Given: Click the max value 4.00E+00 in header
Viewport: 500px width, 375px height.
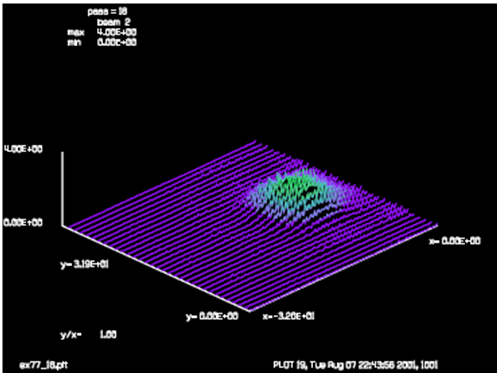Looking at the screenshot, I should pos(117,32).
